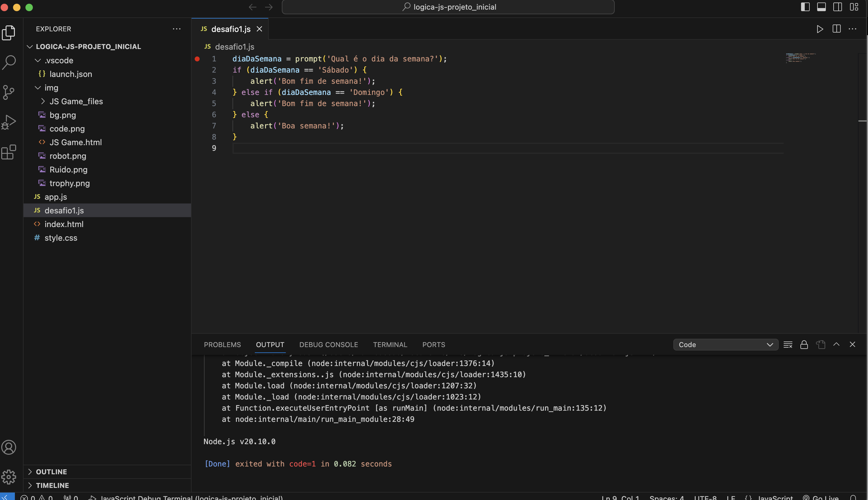Toggle primary side bar visibility
Image resolution: width=868 pixels, height=500 pixels.
(805, 7)
